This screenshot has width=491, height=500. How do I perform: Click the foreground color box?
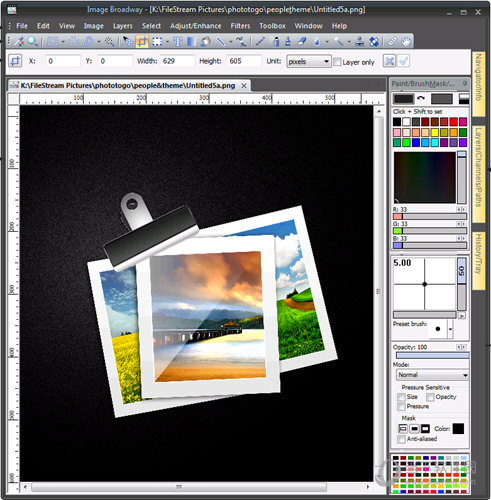(404, 99)
